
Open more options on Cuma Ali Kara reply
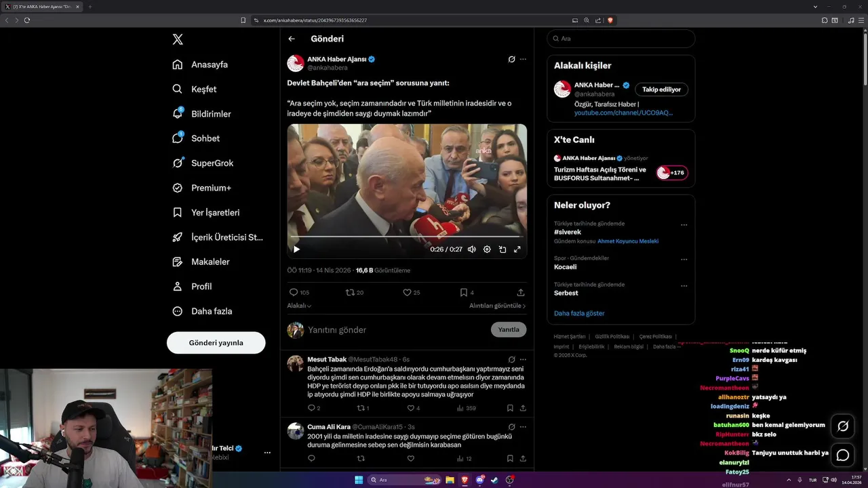click(x=523, y=427)
